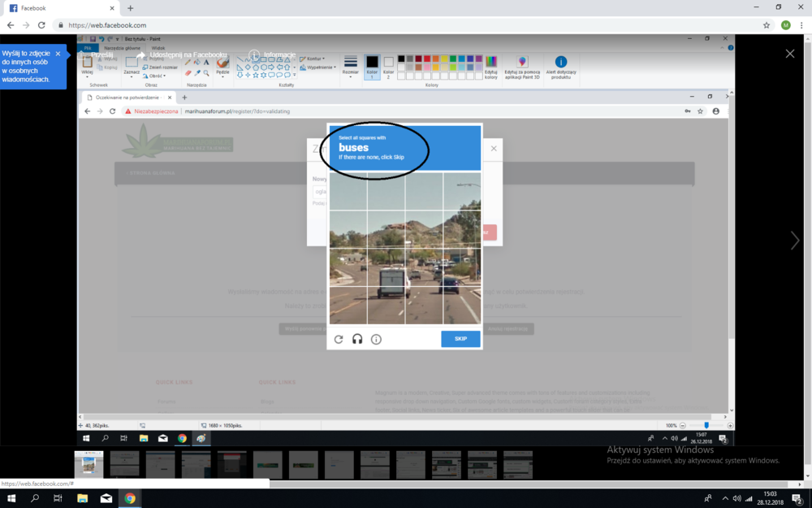The width and height of the screenshot is (812, 508).
Task: Open Chrome's three-dot menu
Action: [801, 25]
